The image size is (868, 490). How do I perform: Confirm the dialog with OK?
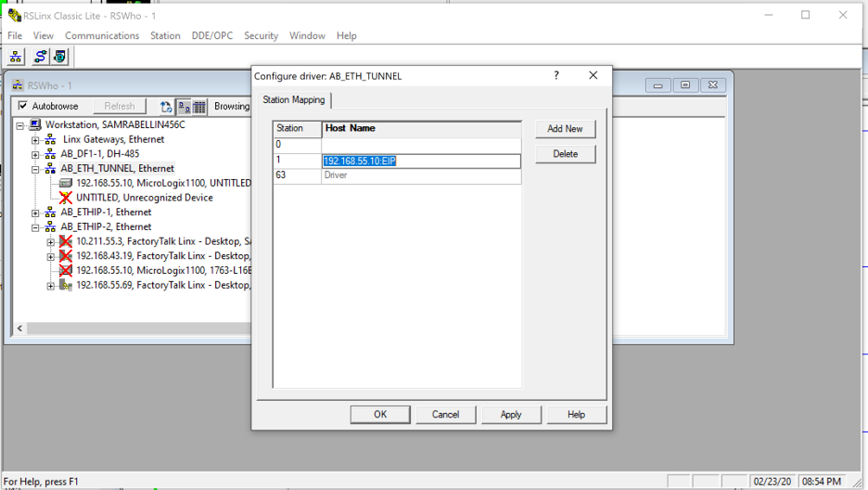pos(380,414)
